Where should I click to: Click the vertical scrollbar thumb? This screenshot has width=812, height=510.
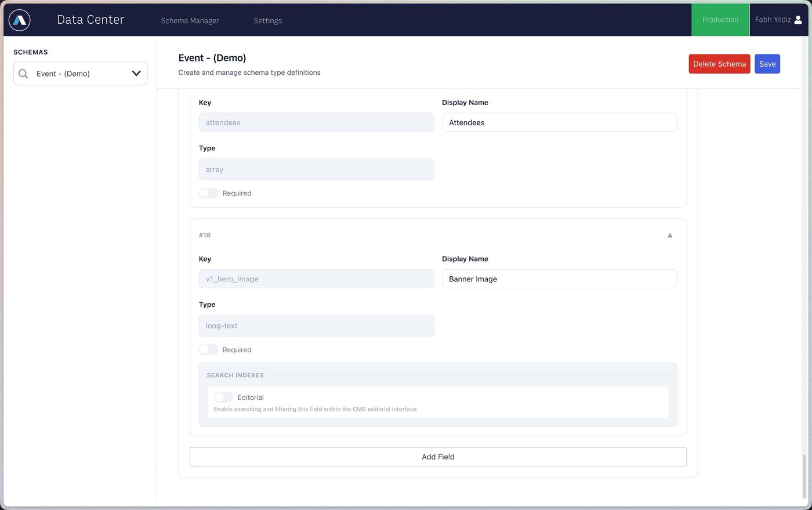(804, 476)
